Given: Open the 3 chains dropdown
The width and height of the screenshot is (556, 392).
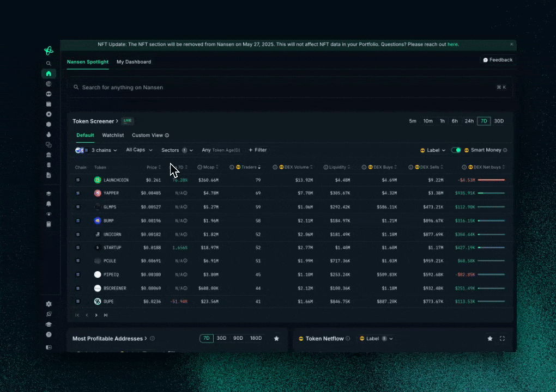Looking at the screenshot, I should [96, 150].
